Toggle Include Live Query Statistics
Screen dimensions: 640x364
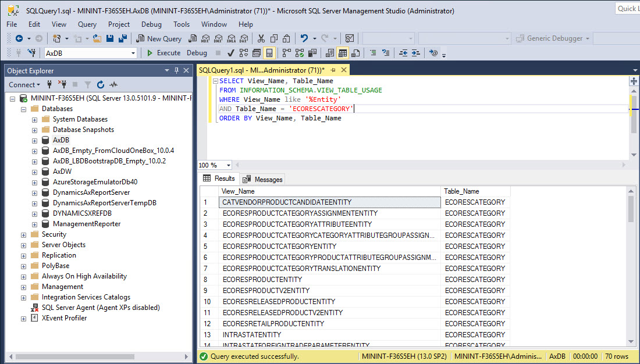pos(300,53)
